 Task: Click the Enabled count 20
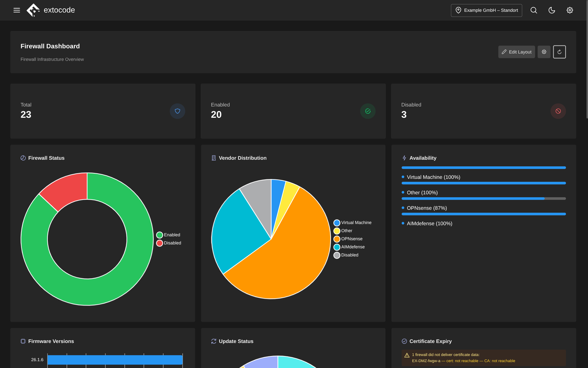pyautogui.click(x=216, y=115)
